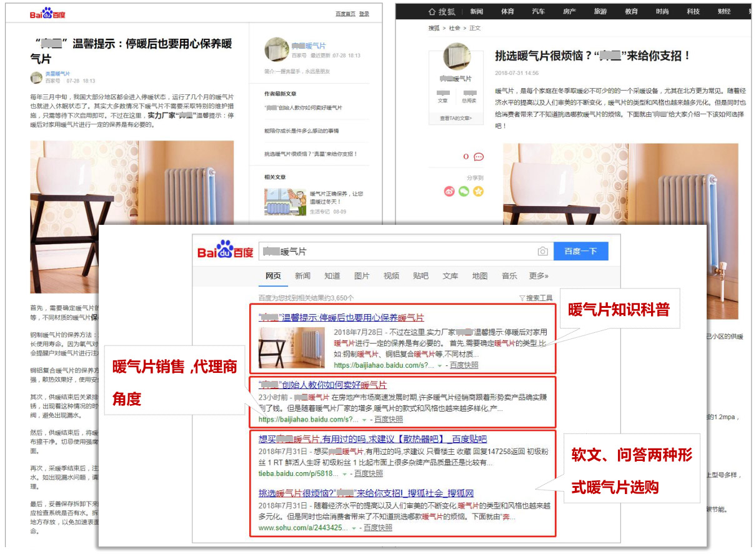Open comments via red speech bubble icon

tap(479, 157)
